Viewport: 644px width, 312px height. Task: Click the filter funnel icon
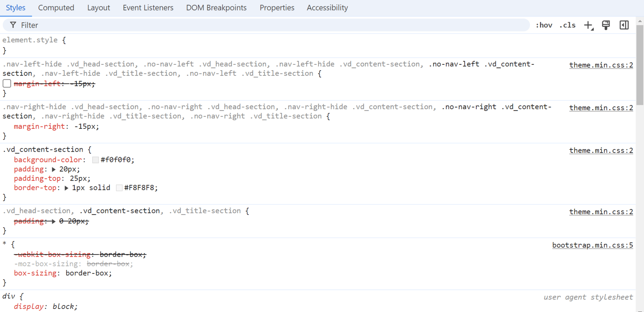coord(13,25)
